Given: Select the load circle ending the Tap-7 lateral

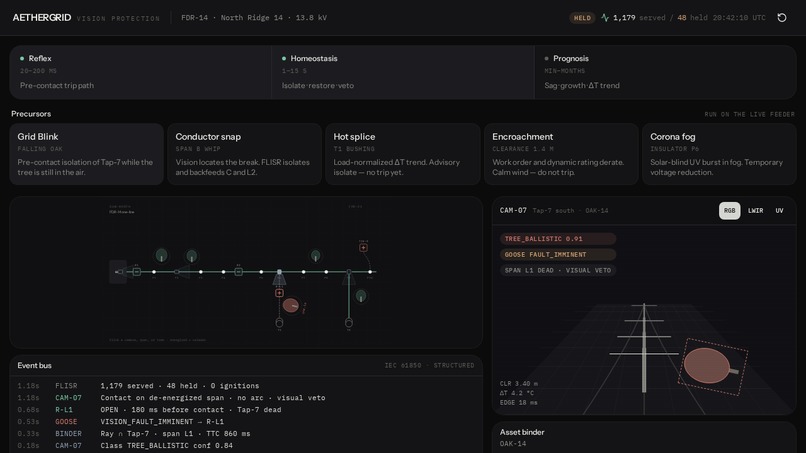Looking at the screenshot, I should pos(279,323).
